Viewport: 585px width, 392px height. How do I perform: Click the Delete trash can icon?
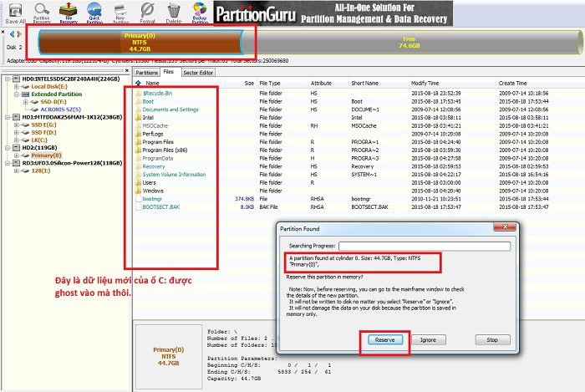(x=174, y=13)
